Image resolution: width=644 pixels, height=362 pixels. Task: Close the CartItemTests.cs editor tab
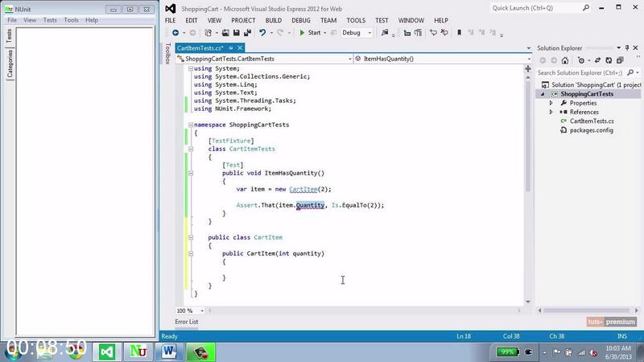click(240, 48)
